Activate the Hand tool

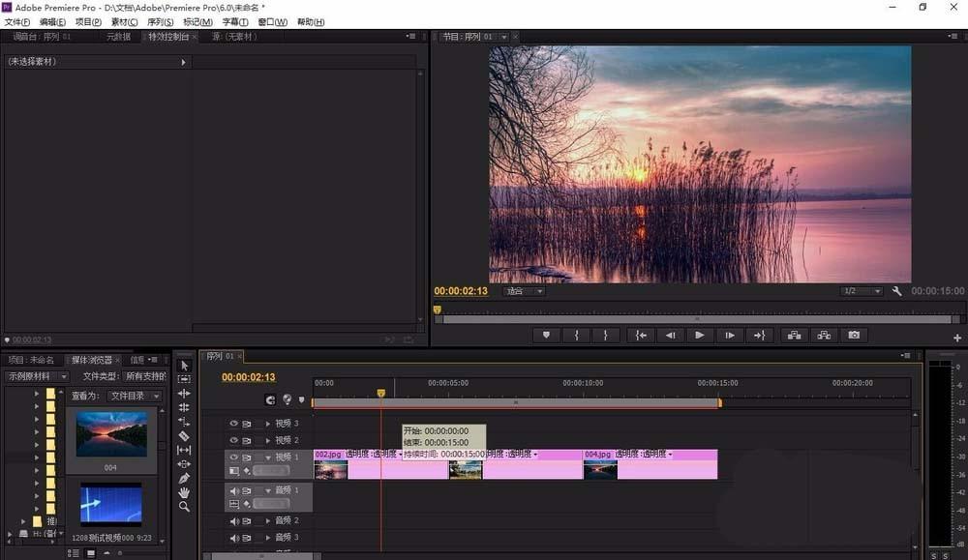tap(184, 492)
